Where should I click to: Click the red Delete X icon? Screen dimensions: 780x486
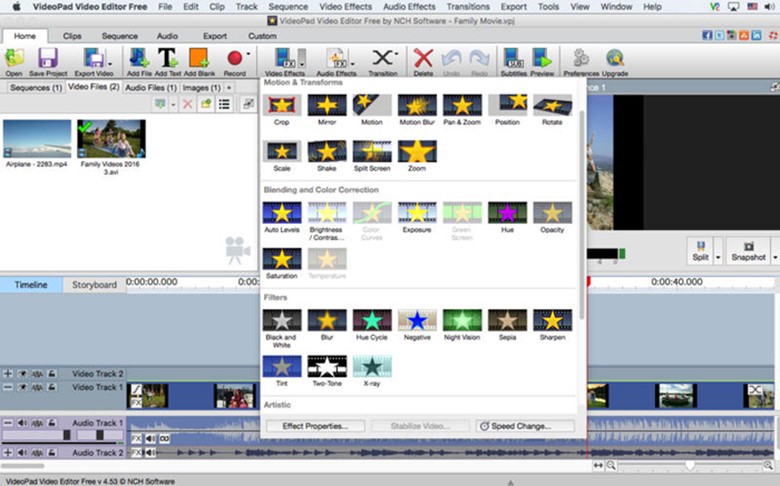coord(423,58)
